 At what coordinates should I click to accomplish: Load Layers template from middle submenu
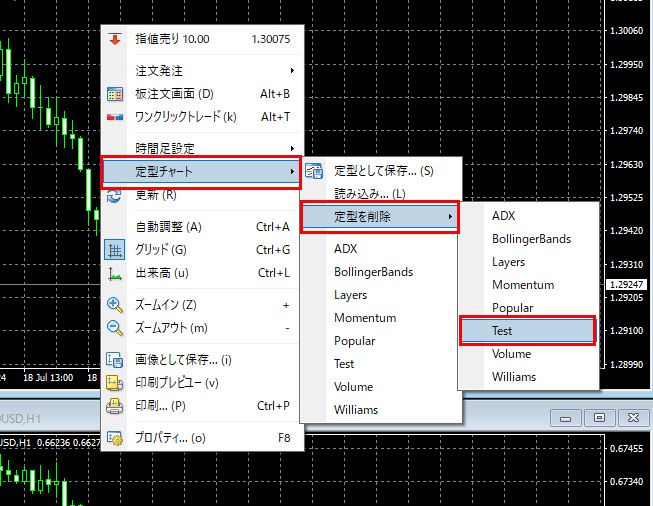[x=381, y=295]
